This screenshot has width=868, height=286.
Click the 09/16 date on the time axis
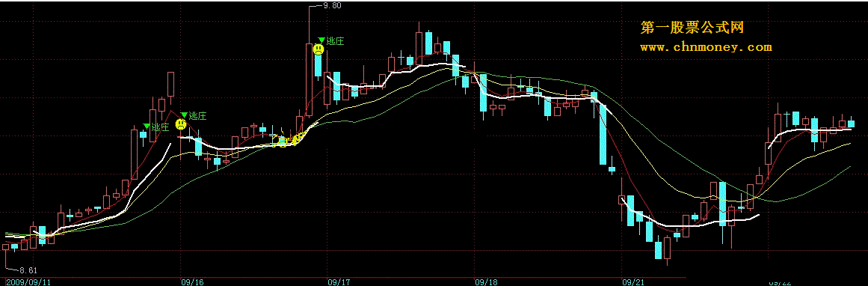(x=192, y=282)
